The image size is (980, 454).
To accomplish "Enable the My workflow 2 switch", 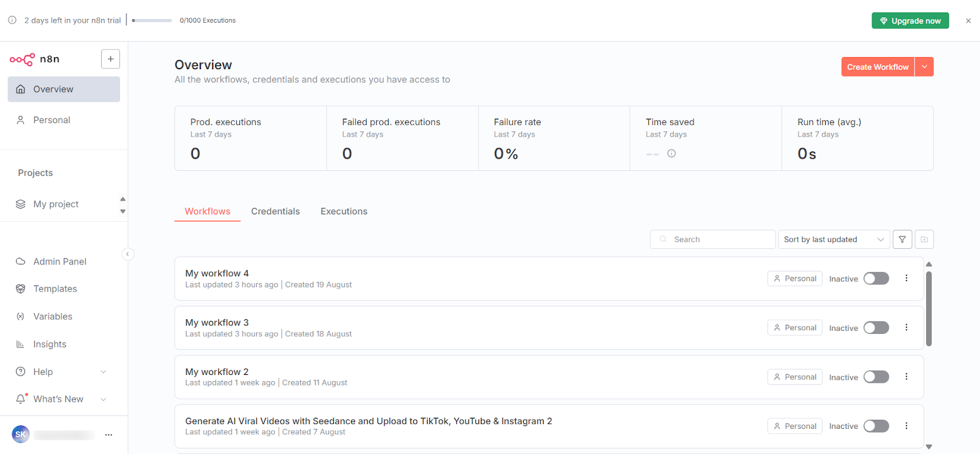I will (x=876, y=377).
